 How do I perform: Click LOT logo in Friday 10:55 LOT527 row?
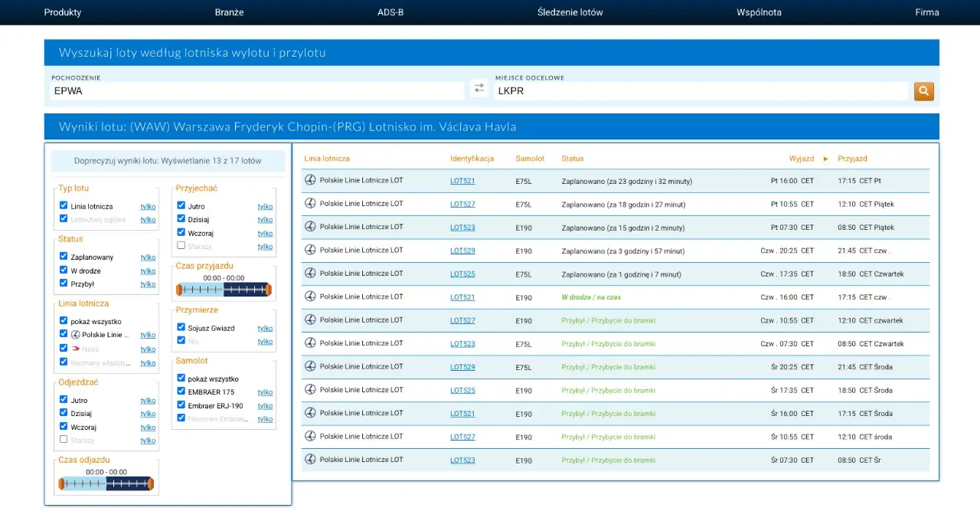[310, 204]
